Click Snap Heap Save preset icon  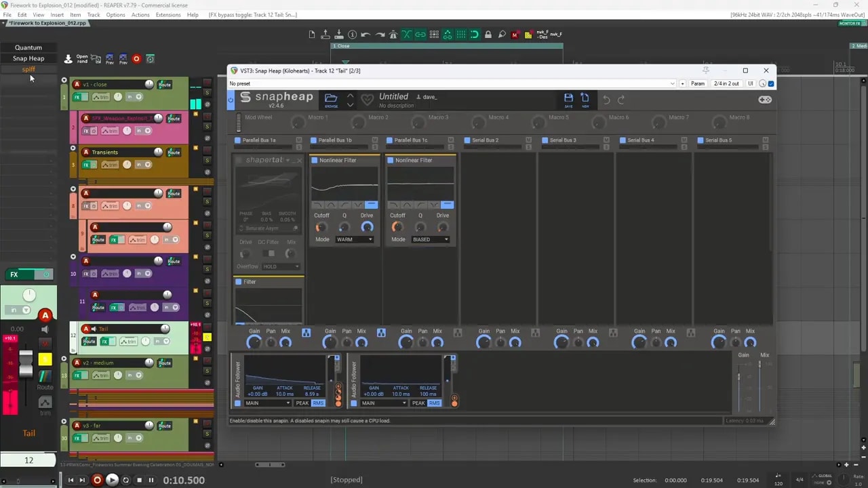[x=568, y=99]
